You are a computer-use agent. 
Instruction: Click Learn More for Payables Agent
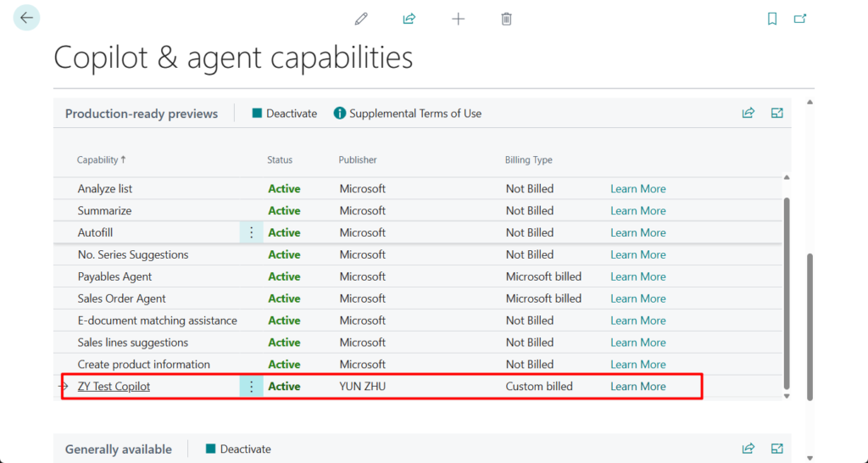tap(637, 276)
